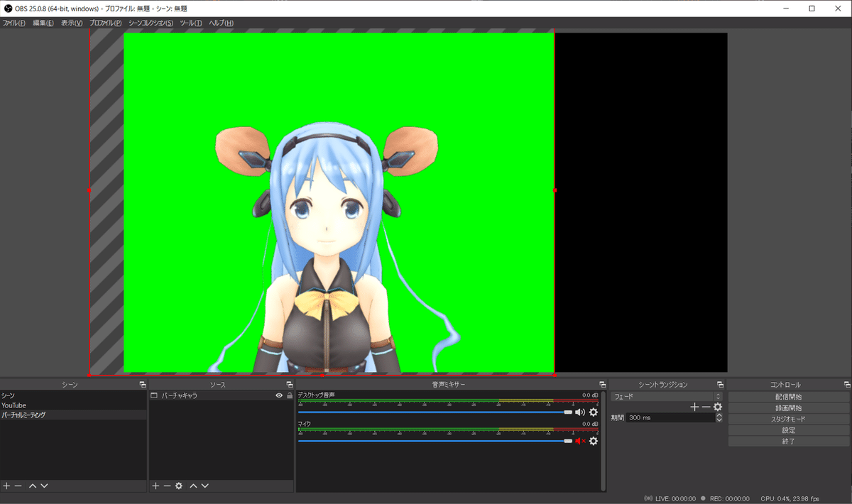Open 設定 settings
Image resolution: width=852 pixels, height=504 pixels.
tap(790, 430)
